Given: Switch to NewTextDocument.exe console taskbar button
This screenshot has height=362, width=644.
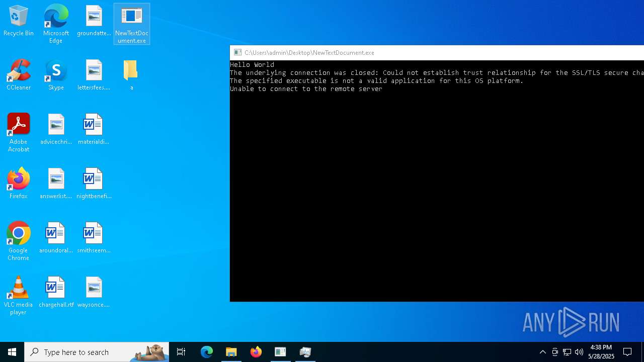Looking at the screenshot, I should [280, 352].
